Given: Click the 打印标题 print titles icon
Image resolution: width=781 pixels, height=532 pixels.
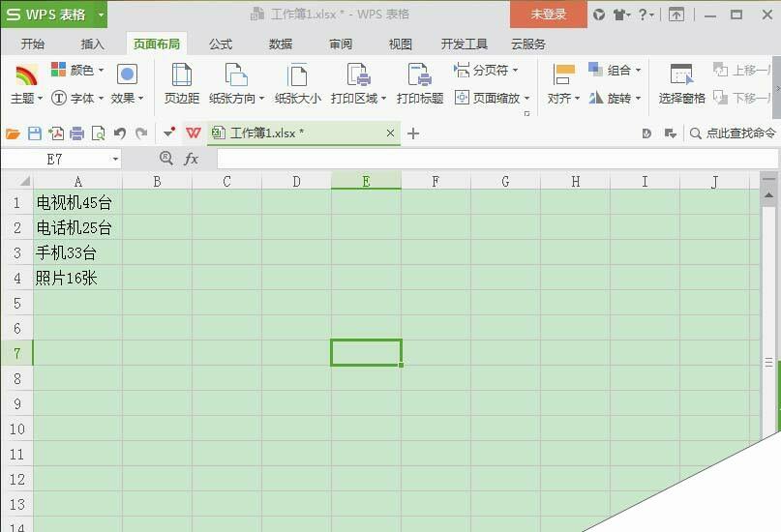Looking at the screenshot, I should (x=419, y=74).
